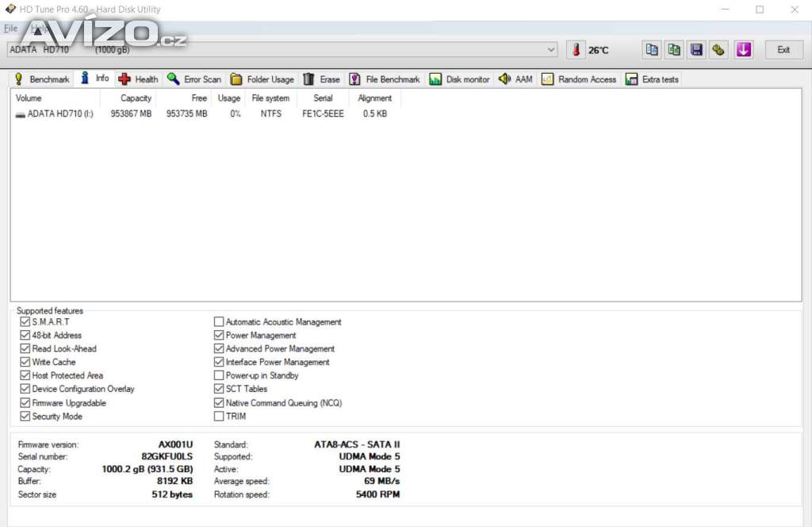
Task: Click the 5400 RPM rotation speed value
Action: (377, 494)
